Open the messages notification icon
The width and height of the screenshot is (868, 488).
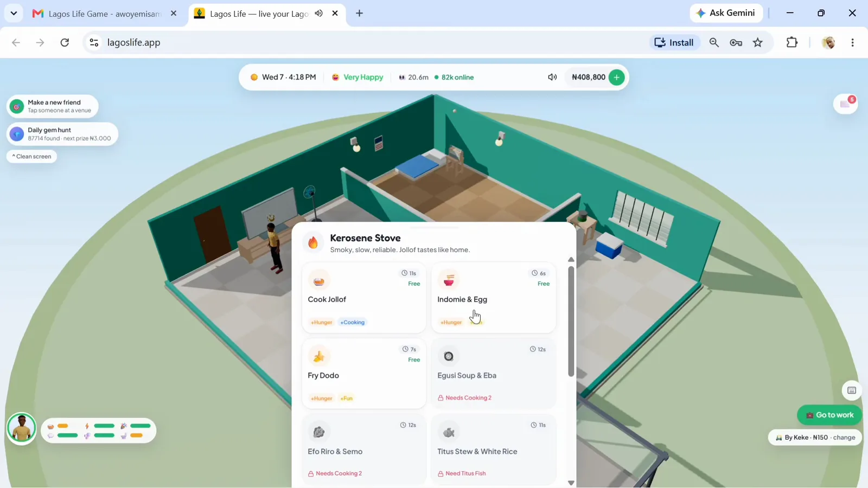pyautogui.click(x=845, y=104)
